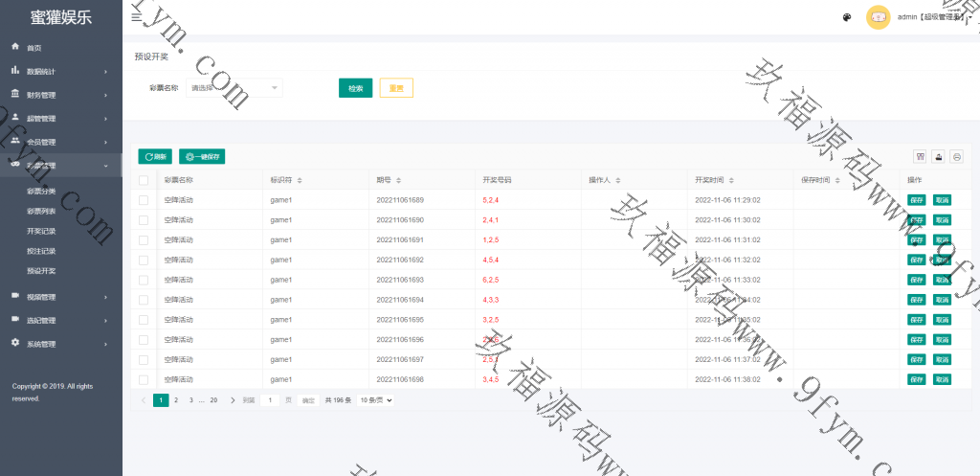Click the 系统管理 gear icon
The image size is (980, 476).
click(15, 343)
